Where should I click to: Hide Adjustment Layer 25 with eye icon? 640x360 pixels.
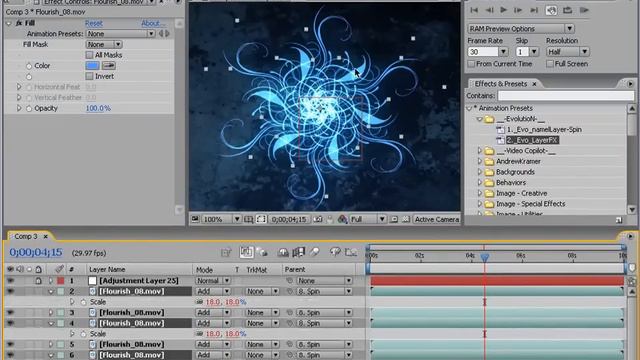pos(11,281)
